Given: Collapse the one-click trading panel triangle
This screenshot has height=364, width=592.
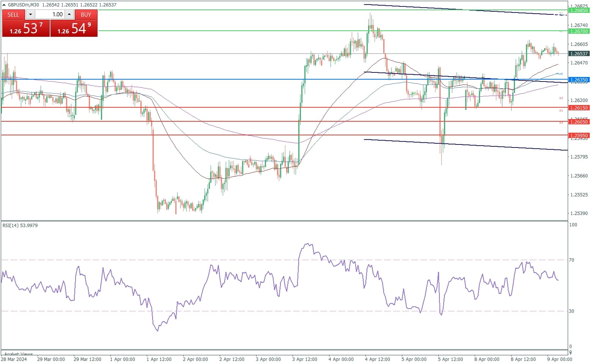Looking at the screenshot, I should (x=4, y=5).
